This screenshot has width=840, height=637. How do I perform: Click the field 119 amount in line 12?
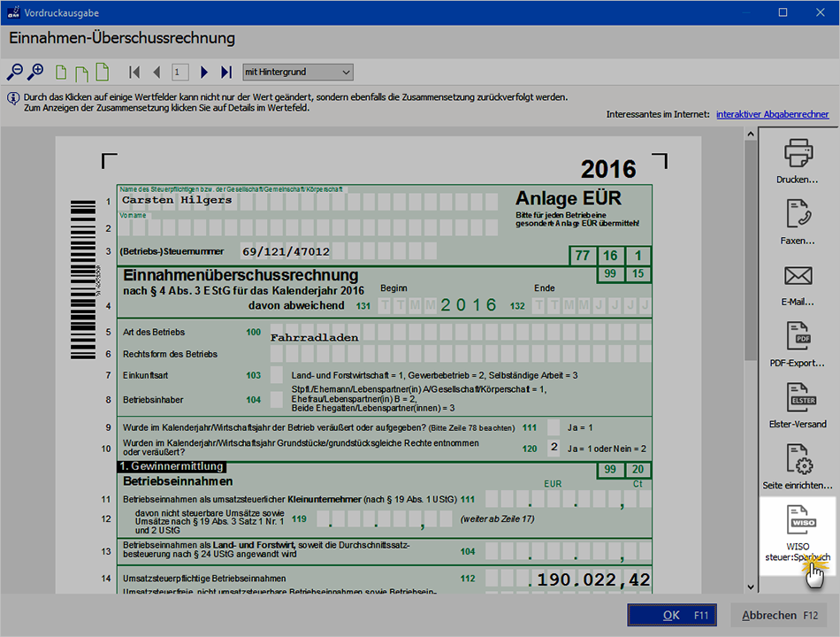point(385,518)
